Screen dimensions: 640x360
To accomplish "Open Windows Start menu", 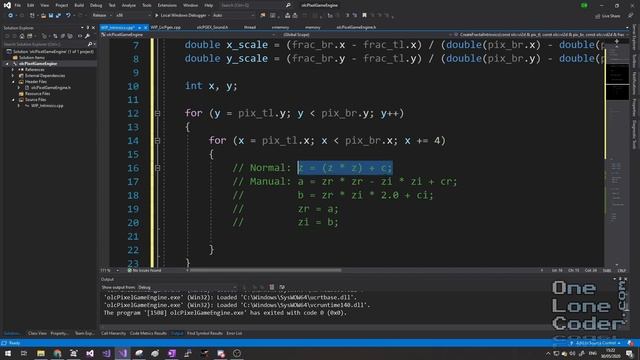I will coord(8,353).
